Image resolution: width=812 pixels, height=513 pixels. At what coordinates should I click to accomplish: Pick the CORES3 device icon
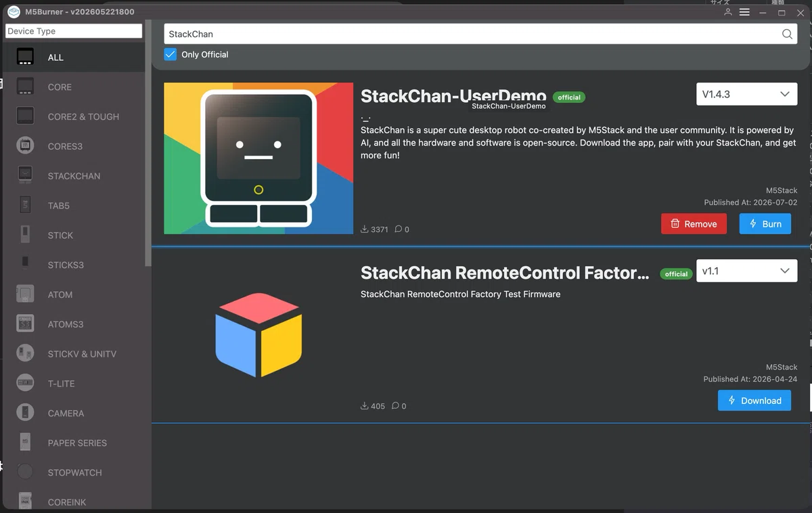[25, 146]
